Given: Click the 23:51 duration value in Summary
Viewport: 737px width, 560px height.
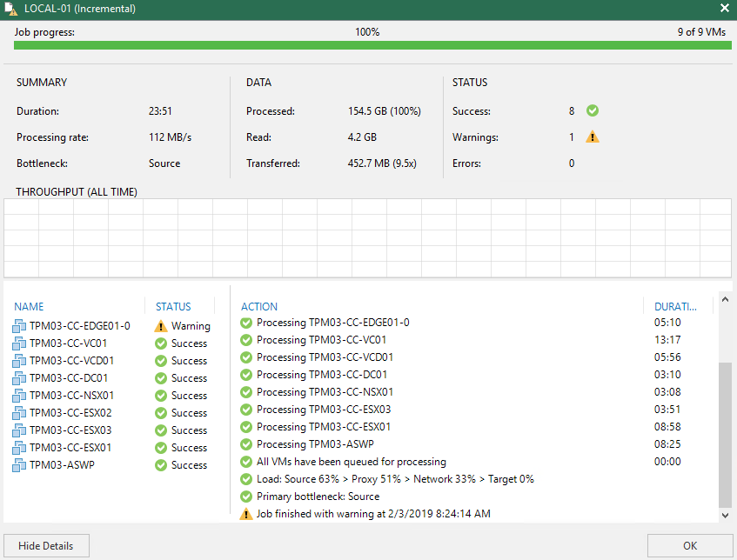Looking at the screenshot, I should [x=160, y=111].
